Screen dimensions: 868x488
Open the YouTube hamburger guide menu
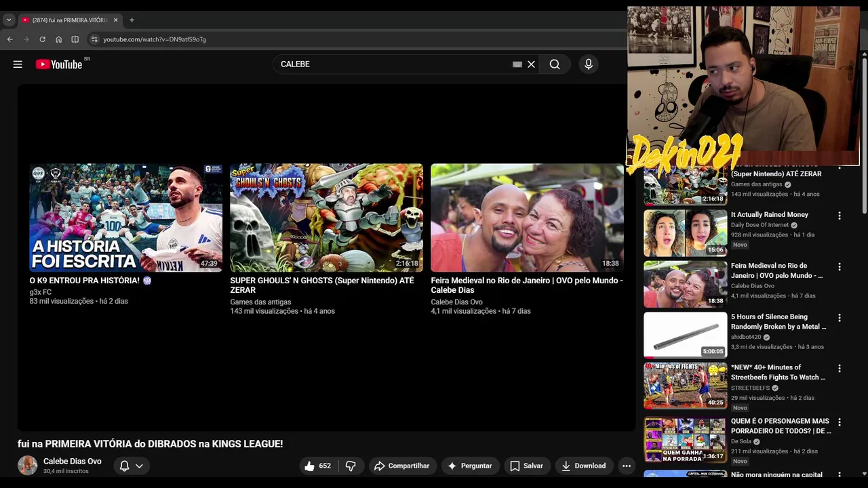(18, 64)
